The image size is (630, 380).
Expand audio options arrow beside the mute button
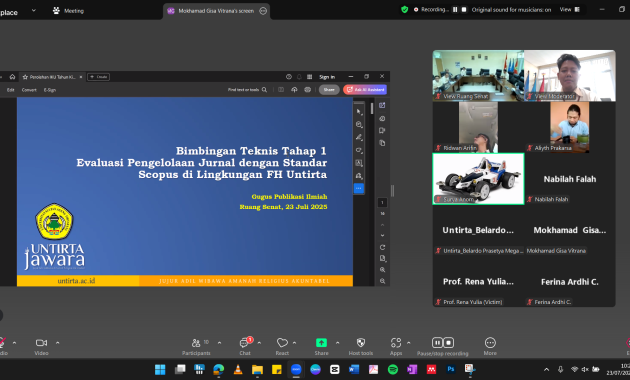(14, 343)
